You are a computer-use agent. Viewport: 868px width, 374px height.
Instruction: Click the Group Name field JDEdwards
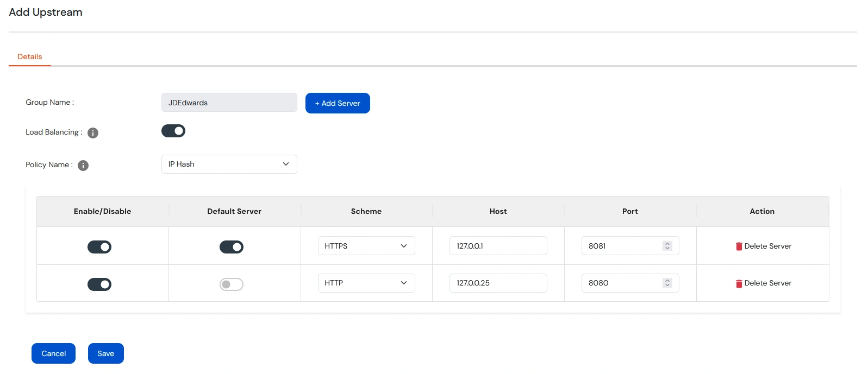pyautogui.click(x=229, y=103)
